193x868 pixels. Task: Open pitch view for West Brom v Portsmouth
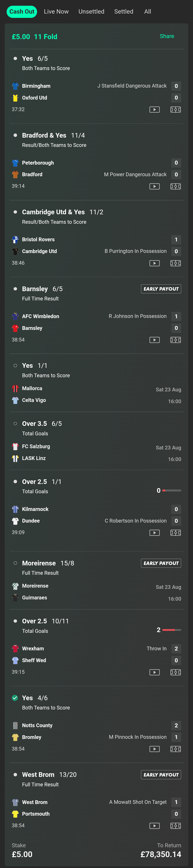[x=175, y=826]
